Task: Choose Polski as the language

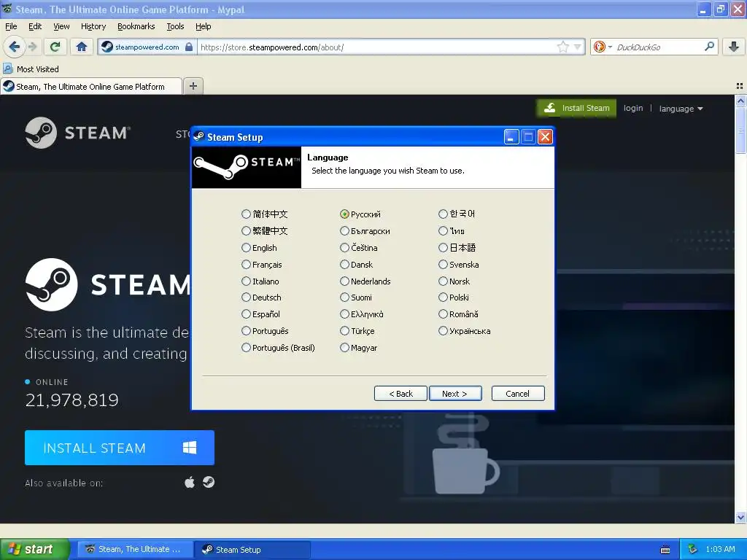Action: (x=454, y=297)
